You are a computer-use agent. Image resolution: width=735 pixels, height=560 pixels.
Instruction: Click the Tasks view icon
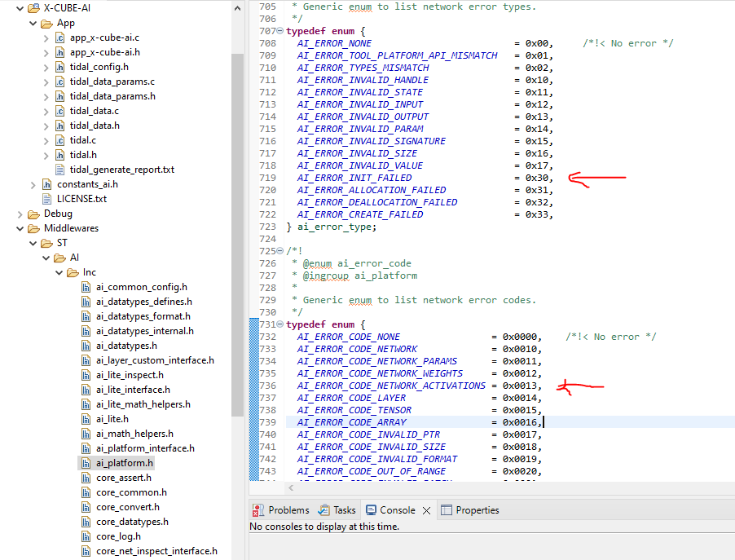point(323,510)
